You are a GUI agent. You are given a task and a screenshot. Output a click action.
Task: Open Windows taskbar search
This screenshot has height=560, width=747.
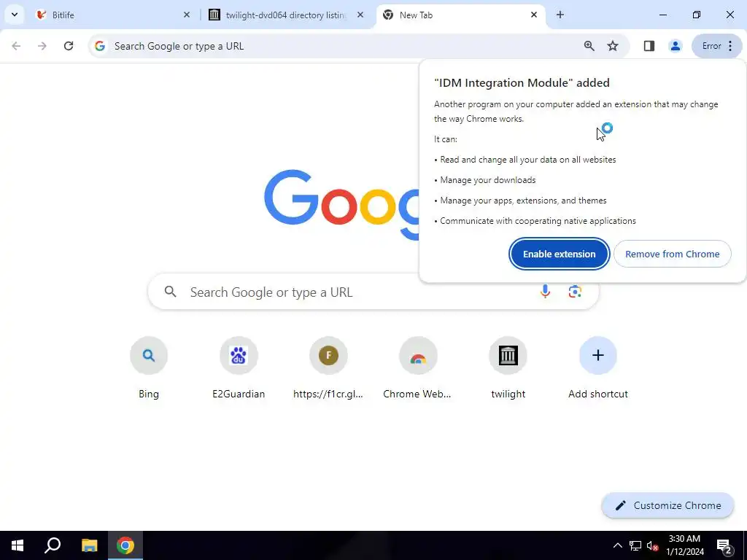click(x=53, y=545)
